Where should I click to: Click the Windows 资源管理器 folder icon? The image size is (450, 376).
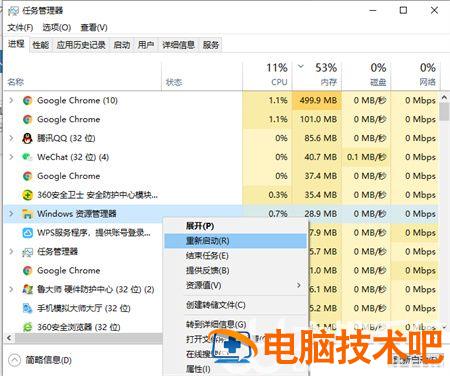27,214
